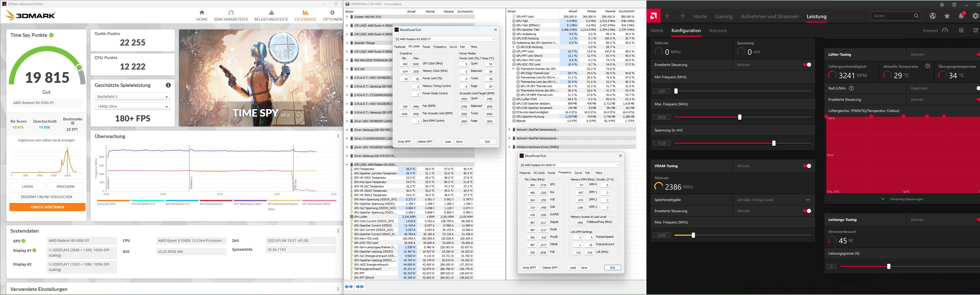Image resolution: width=980 pixels, height=295 pixels.
Task: Open BENCHMARKTESTS in 3DMark
Action: pyautogui.click(x=231, y=16)
